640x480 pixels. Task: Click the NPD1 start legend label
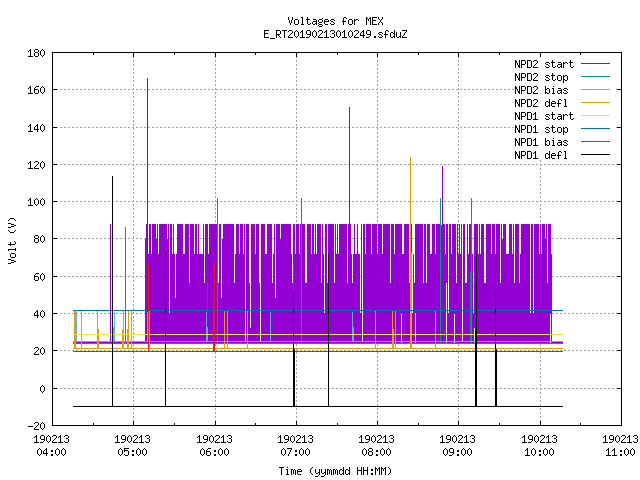[x=544, y=116]
